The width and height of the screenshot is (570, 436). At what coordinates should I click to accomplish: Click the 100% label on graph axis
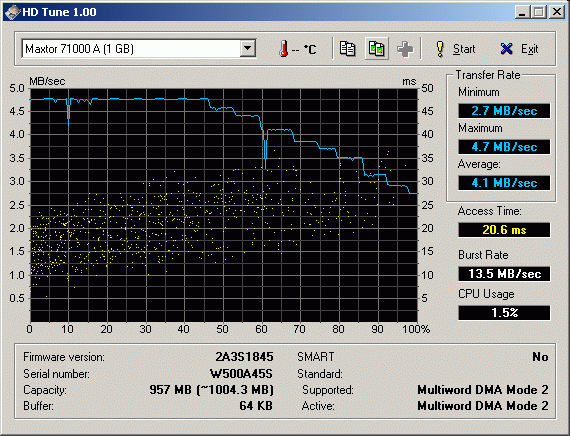point(416,329)
